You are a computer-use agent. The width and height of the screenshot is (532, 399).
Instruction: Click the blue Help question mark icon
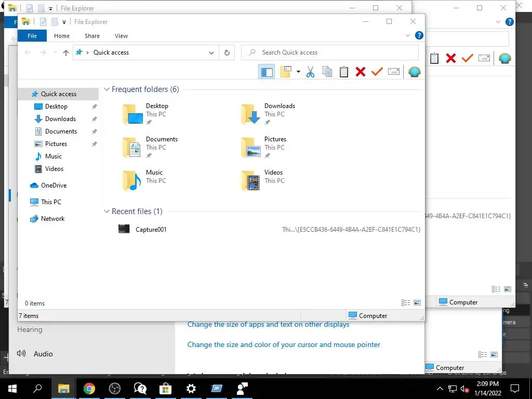(x=419, y=35)
